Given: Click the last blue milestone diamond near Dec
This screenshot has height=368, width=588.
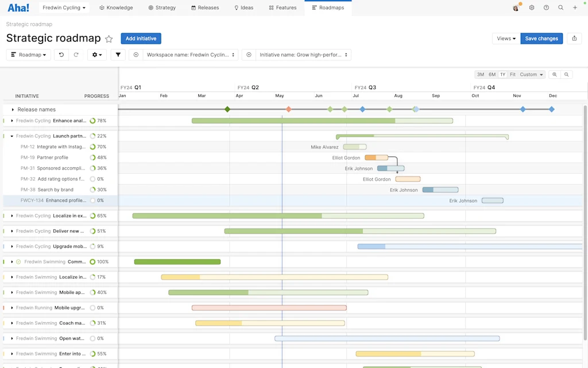Looking at the screenshot, I should click(x=552, y=109).
